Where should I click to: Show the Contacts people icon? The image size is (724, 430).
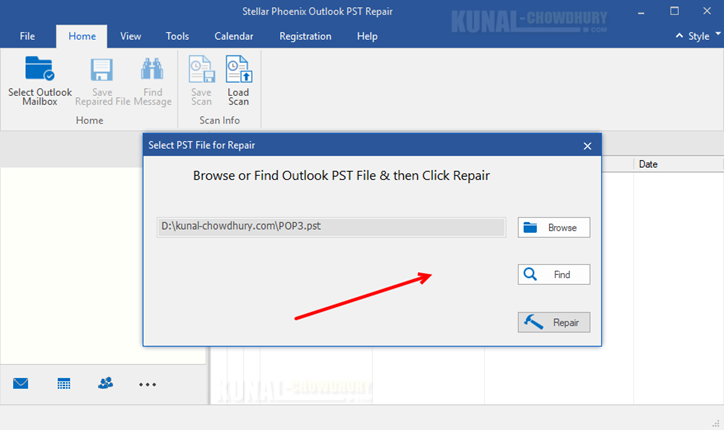pos(106,383)
